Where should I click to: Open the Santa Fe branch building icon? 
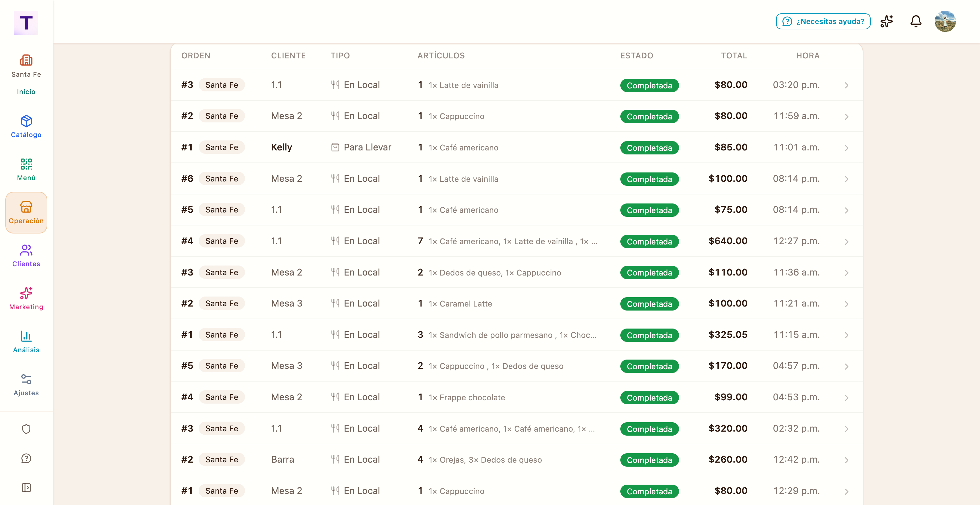(26, 60)
